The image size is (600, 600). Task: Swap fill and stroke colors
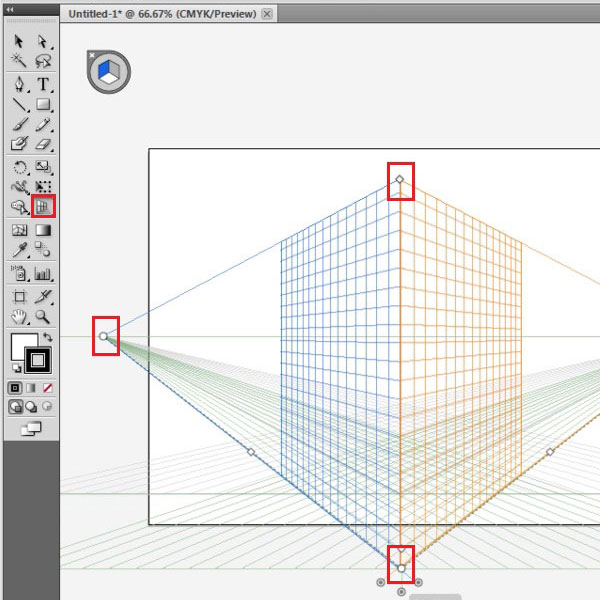pyautogui.click(x=48, y=337)
